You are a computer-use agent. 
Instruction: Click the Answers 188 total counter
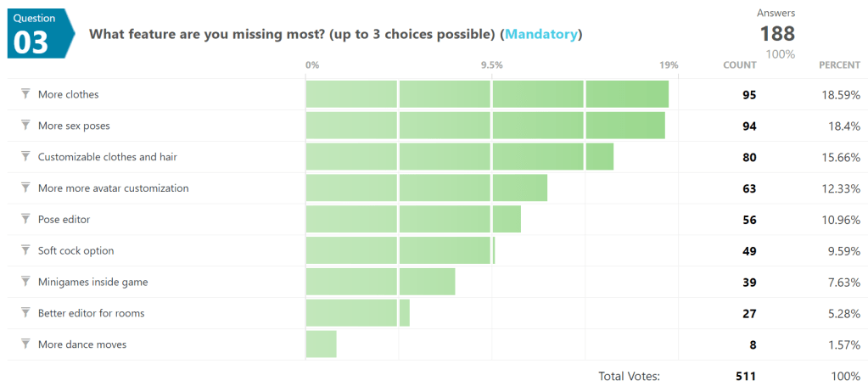776,33
